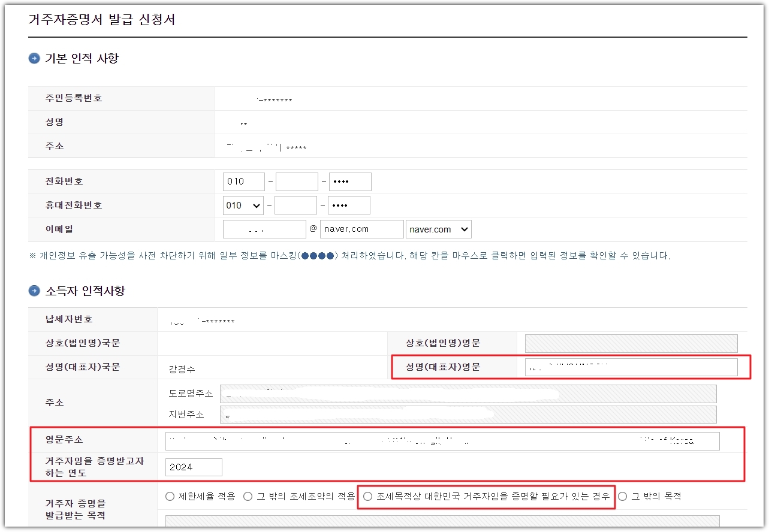Select the 그 밖의 조세조약의 적용 radio button
769x532 pixels.
point(248,495)
